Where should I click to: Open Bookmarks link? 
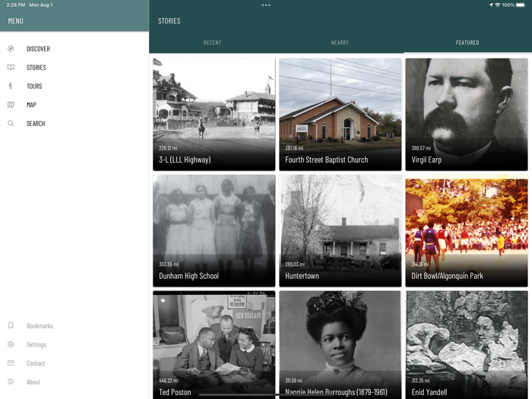[40, 326]
